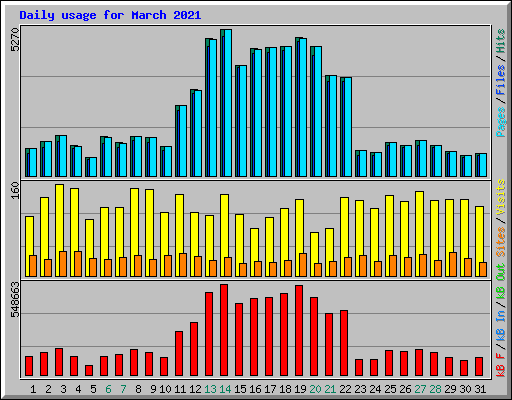Click the 5270 axis value
This screenshot has height=400, width=512.
coord(15,40)
